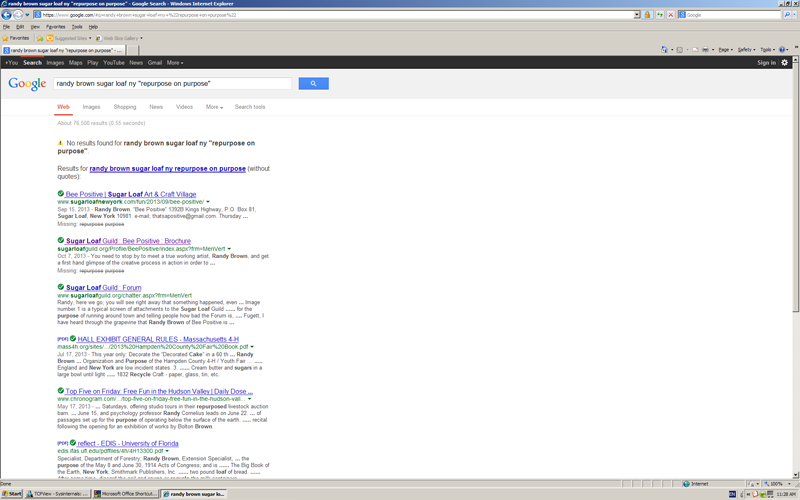The height and width of the screenshot is (500, 800).
Task: Open Bee Positive Sugar Loaf Art result
Action: (x=131, y=194)
